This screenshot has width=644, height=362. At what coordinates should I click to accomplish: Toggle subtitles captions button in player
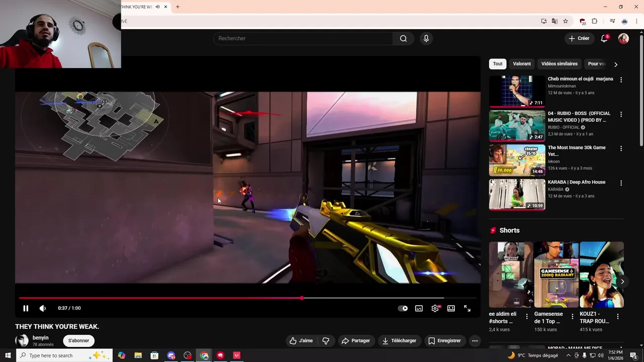419,308
